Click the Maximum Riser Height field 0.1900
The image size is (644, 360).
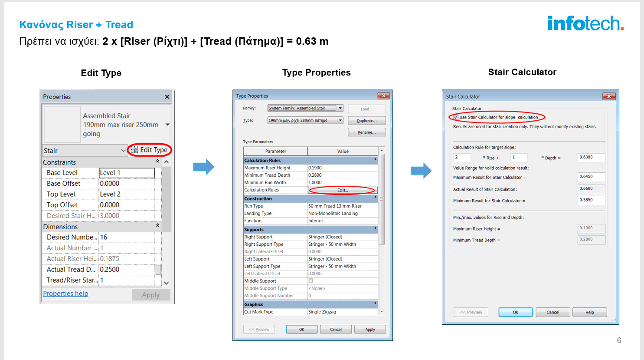pyautogui.click(x=592, y=228)
